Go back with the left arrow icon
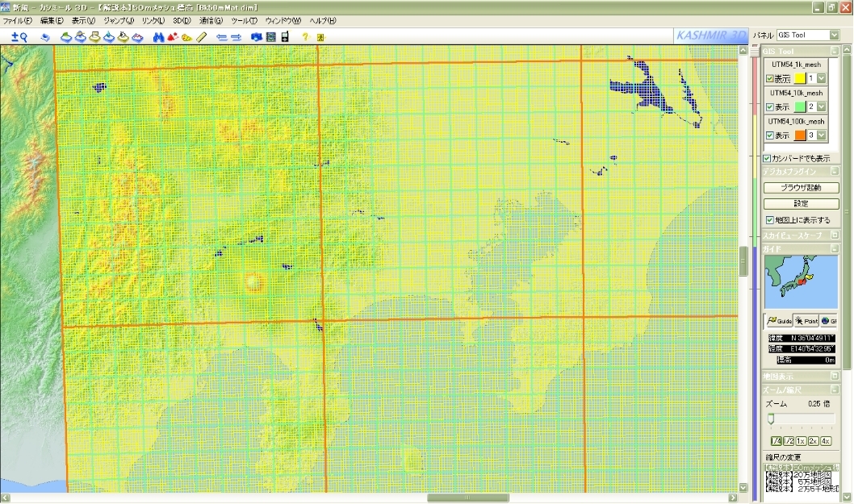The width and height of the screenshot is (854, 504). (221, 37)
